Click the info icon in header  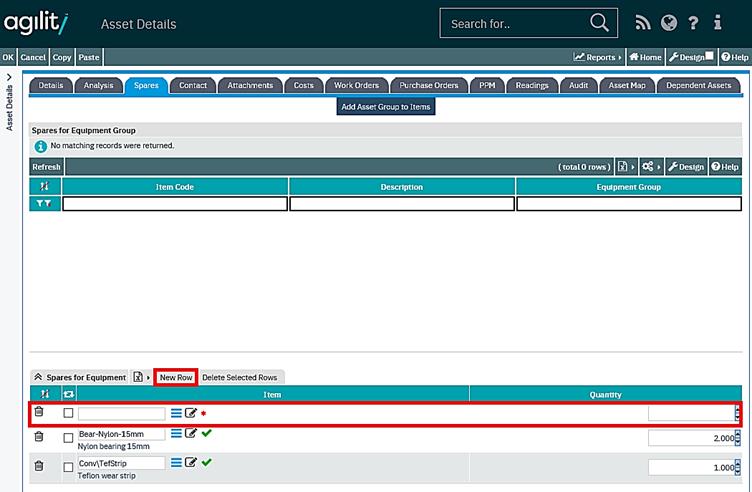717,23
